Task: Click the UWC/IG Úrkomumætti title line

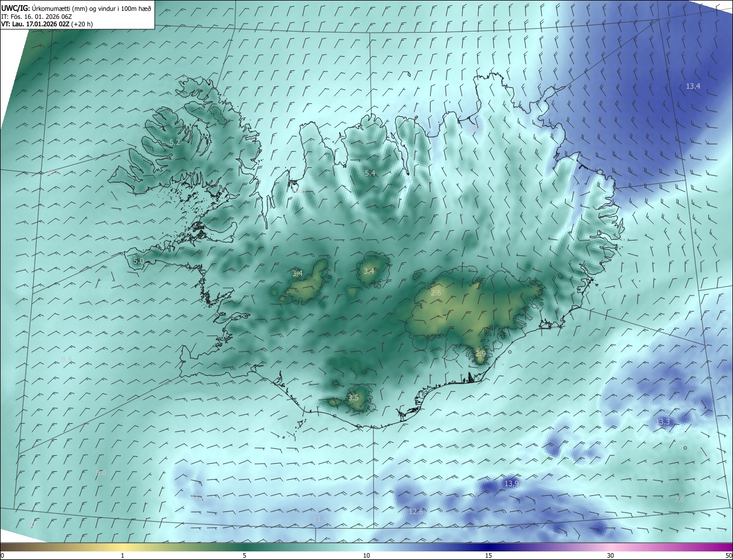Action: (76, 8)
